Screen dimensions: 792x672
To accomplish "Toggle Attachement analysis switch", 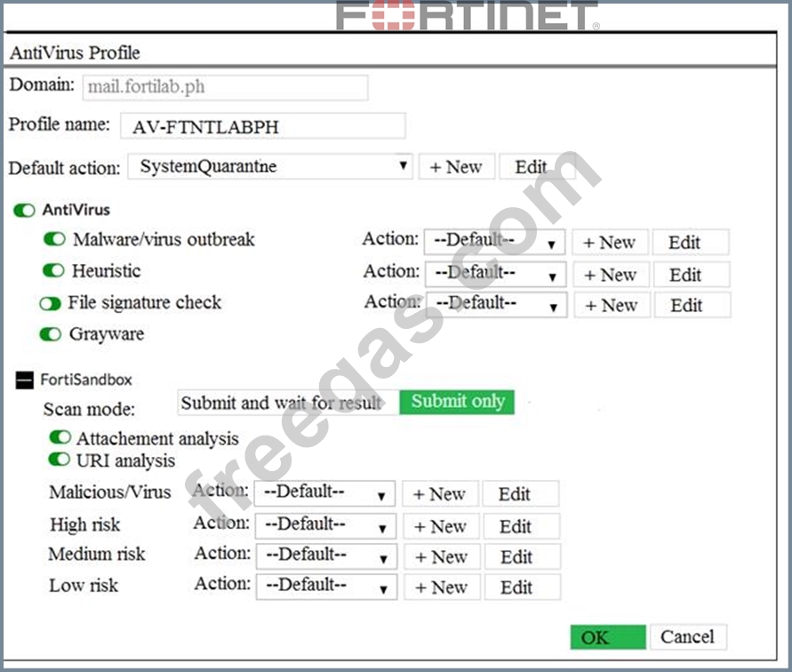I will (60, 437).
